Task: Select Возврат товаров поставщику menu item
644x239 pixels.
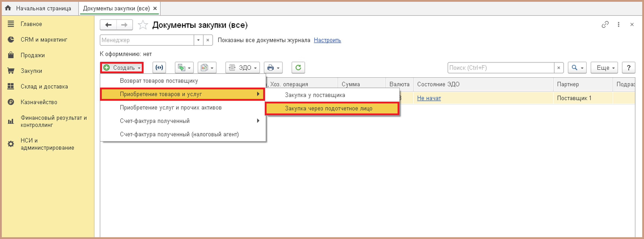Action: (183, 81)
